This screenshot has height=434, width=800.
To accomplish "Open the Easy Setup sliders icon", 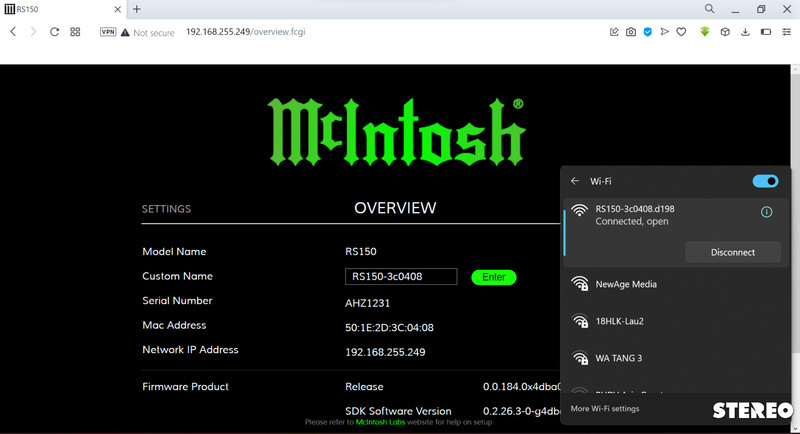I will 787,32.
